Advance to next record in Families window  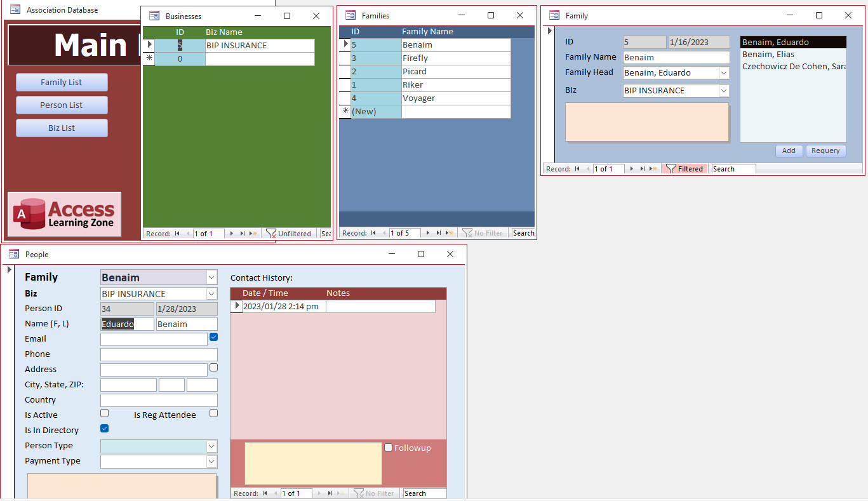click(x=428, y=232)
